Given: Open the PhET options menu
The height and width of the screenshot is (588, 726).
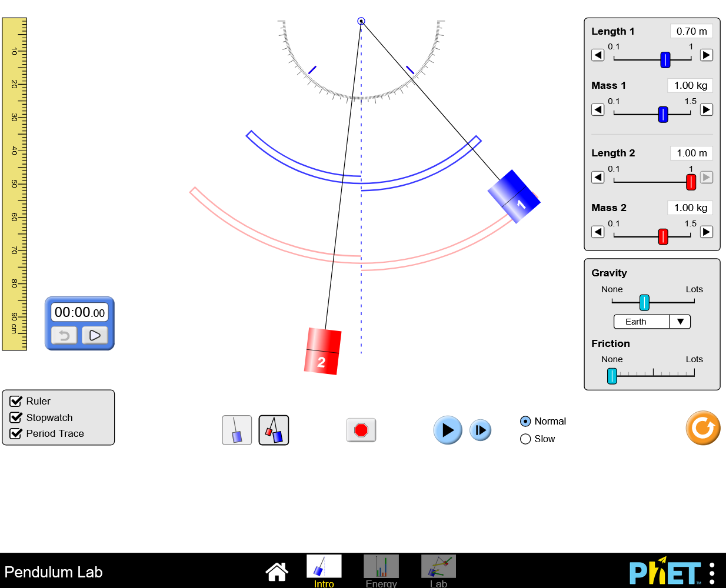Looking at the screenshot, I should (712, 573).
